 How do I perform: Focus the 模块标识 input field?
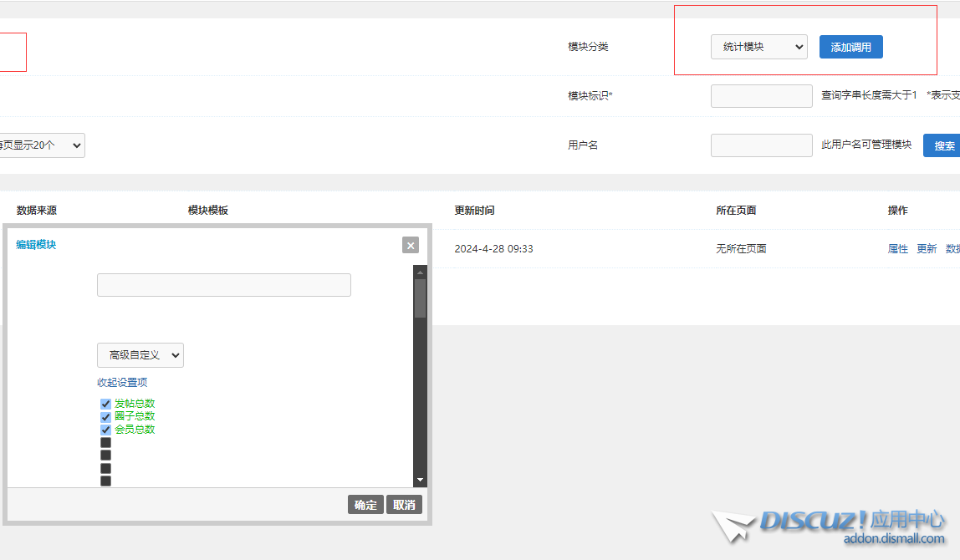[761, 96]
